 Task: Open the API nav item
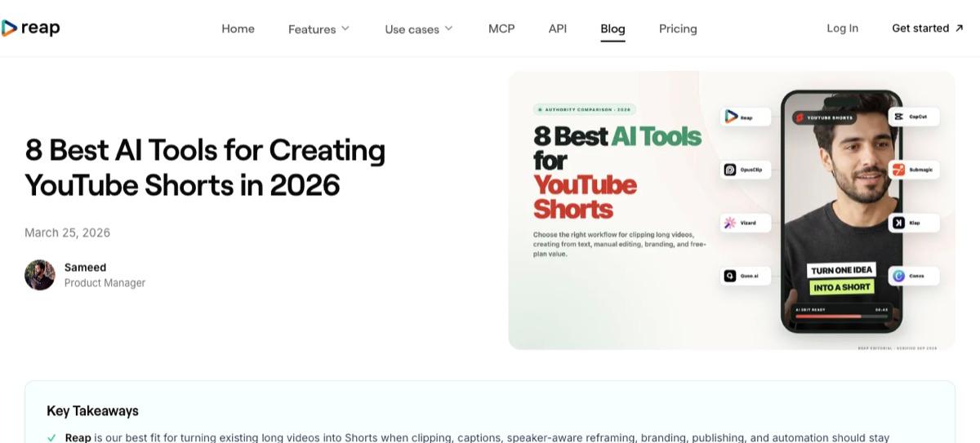coord(558,29)
